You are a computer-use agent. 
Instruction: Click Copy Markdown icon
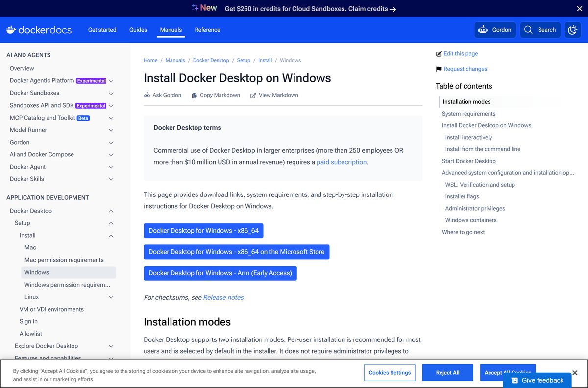click(195, 95)
